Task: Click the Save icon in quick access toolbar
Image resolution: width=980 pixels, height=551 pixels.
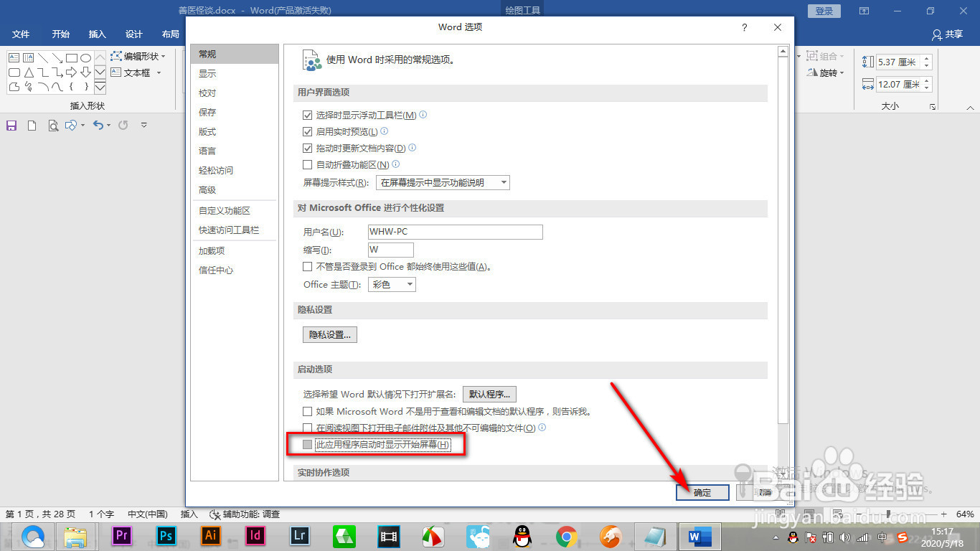Action: [x=11, y=126]
